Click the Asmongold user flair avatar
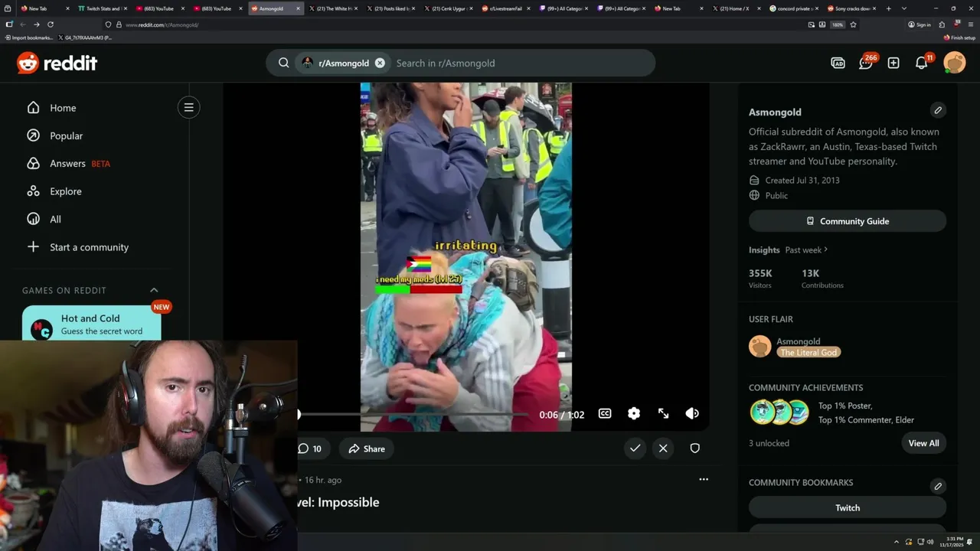 click(x=760, y=346)
